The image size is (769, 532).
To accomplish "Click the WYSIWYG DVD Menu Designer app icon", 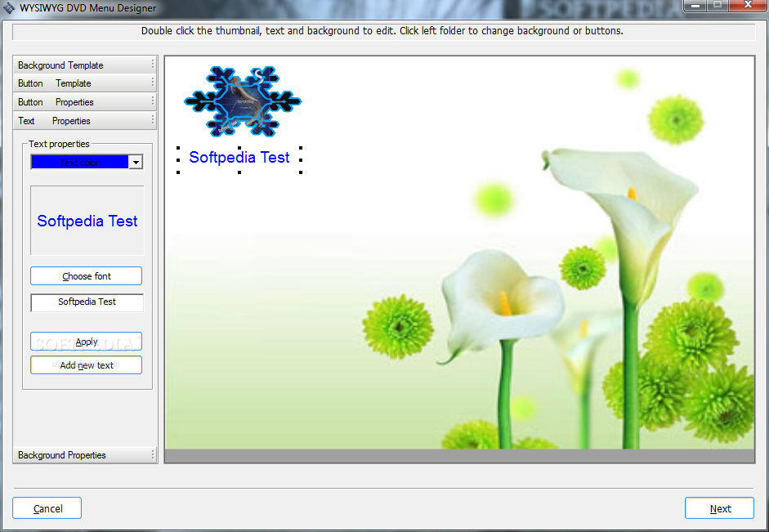I will pos(9,8).
